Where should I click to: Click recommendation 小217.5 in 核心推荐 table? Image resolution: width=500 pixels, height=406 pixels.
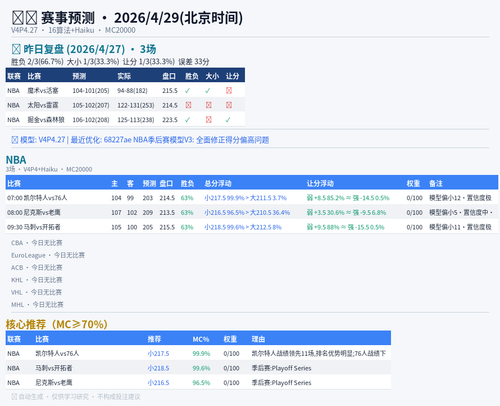pyautogui.click(x=159, y=354)
